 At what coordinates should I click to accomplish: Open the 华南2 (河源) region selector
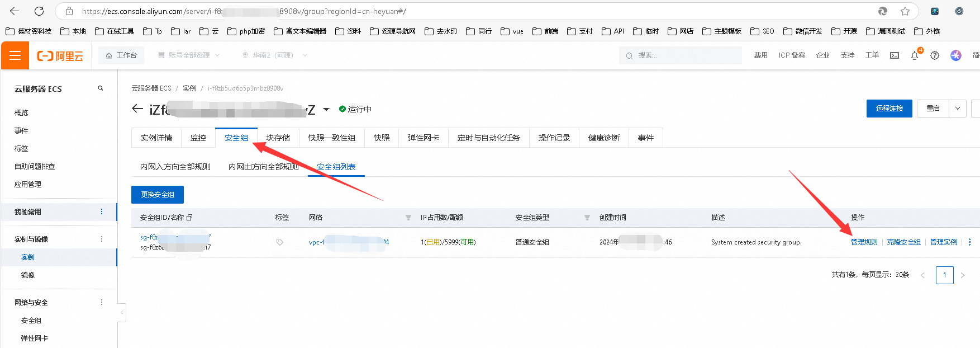click(x=274, y=55)
